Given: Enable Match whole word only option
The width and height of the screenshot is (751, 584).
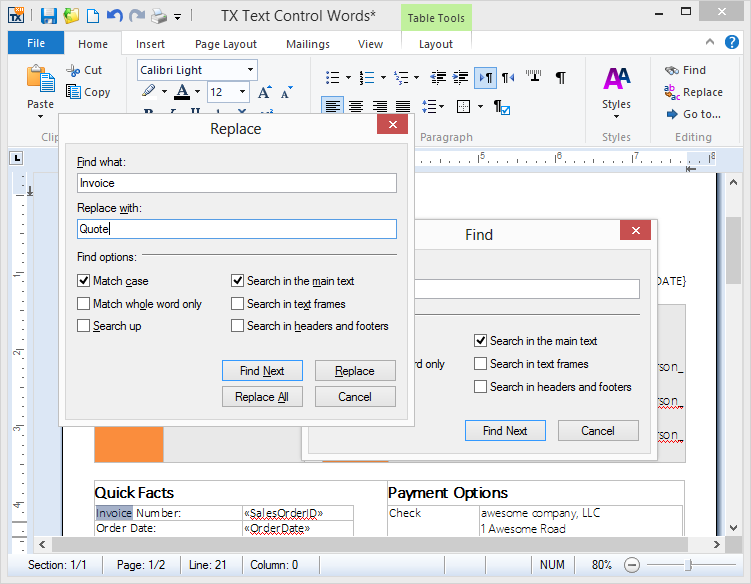Looking at the screenshot, I should 84,304.
